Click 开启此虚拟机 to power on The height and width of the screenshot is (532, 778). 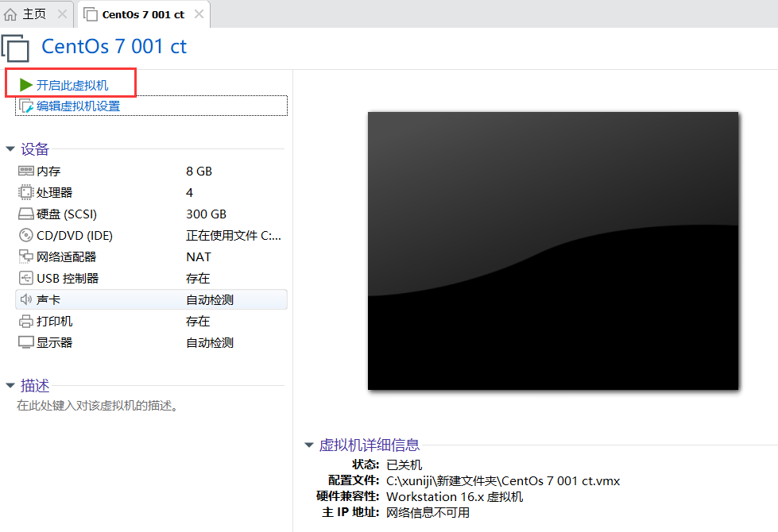72,85
